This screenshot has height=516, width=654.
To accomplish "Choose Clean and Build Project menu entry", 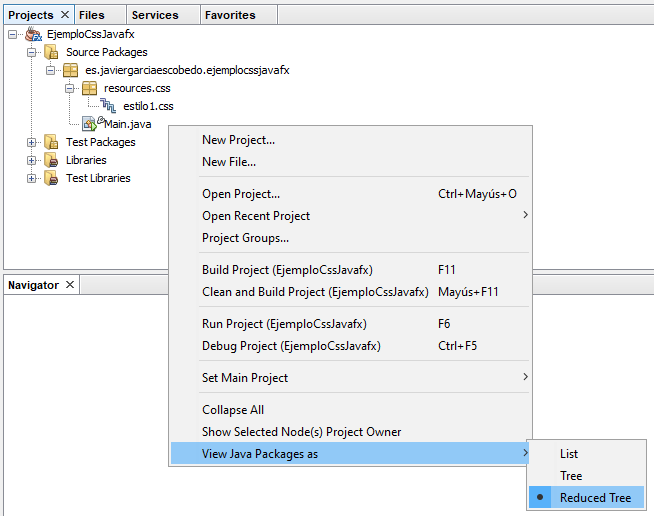I will tap(315, 292).
